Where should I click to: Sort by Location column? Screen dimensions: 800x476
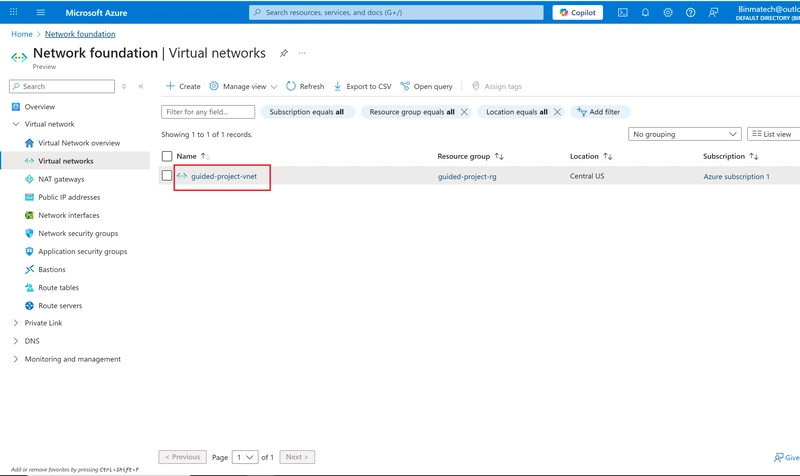click(x=591, y=156)
